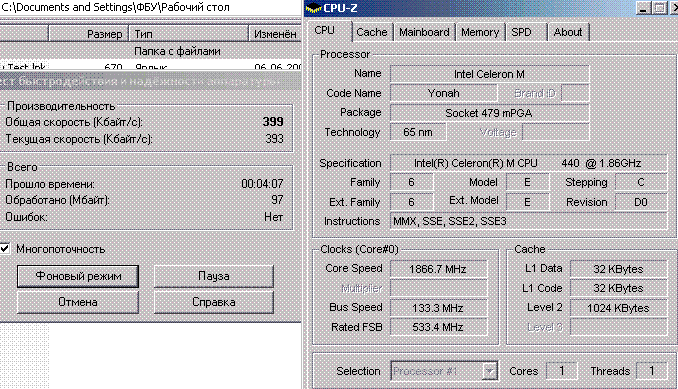Toggle the Многопоточность checkbox
Image resolution: width=678 pixels, height=389 pixels.
click(5, 249)
